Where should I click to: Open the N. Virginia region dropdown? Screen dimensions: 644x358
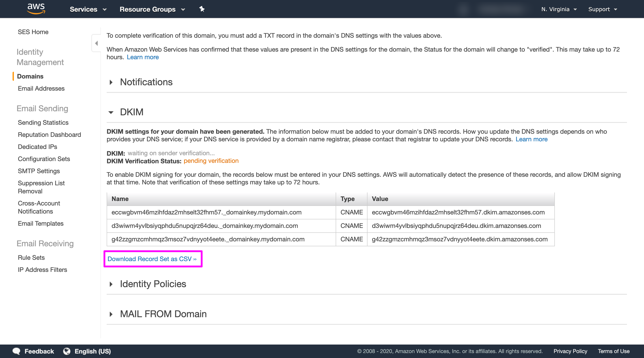558,9
